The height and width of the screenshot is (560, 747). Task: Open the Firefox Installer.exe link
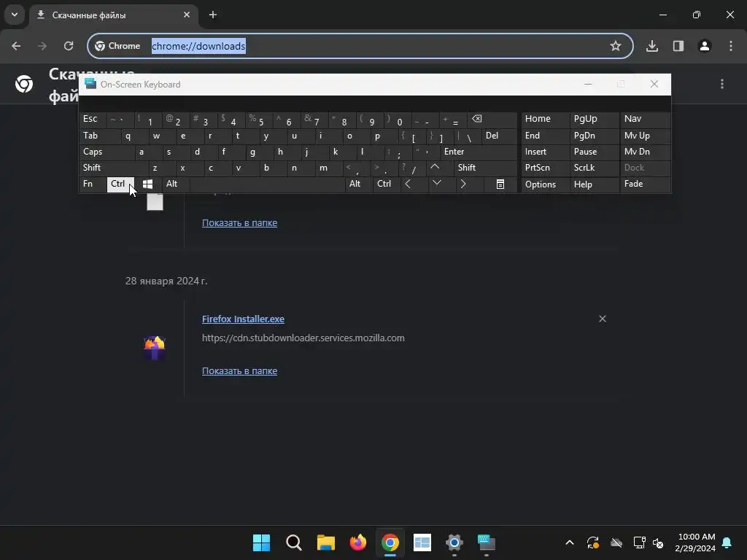pyautogui.click(x=243, y=319)
